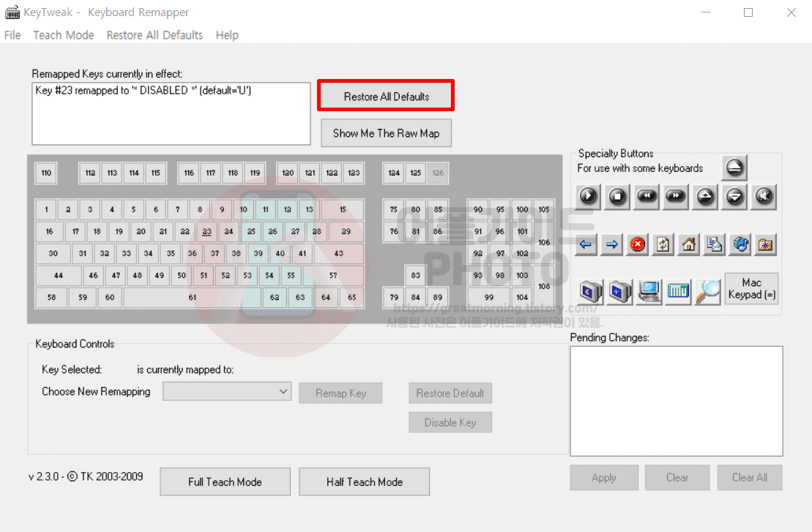Click the Home house icon
The width and height of the screenshot is (812, 532).
coord(689,244)
